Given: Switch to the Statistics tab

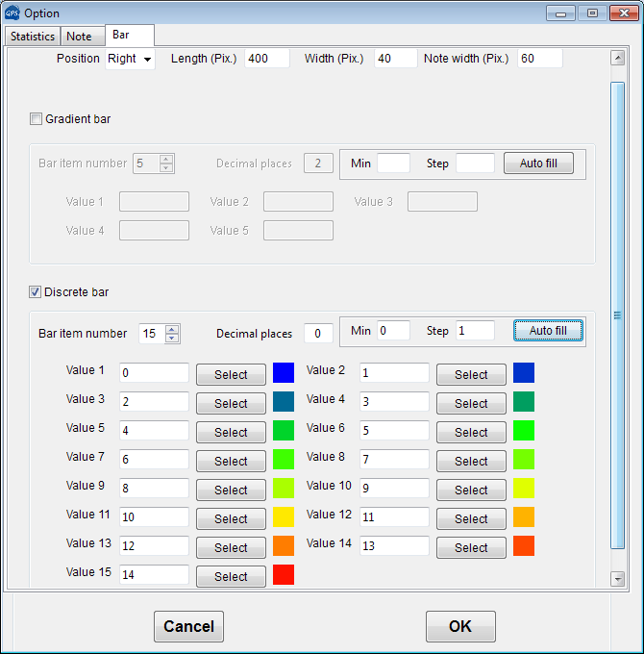Looking at the screenshot, I should pos(33,37).
